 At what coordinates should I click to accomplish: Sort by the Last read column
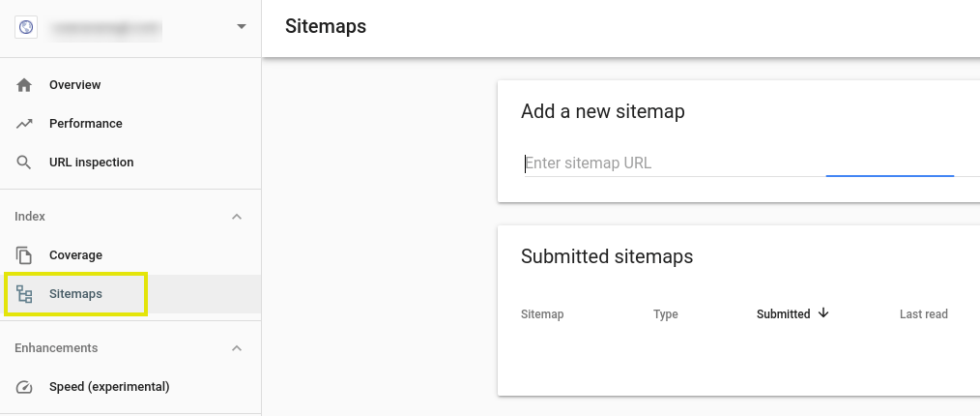(x=923, y=314)
